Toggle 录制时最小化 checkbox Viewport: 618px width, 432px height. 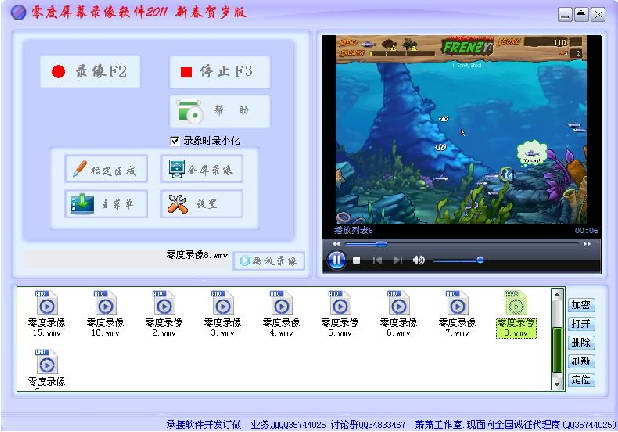[x=175, y=141]
